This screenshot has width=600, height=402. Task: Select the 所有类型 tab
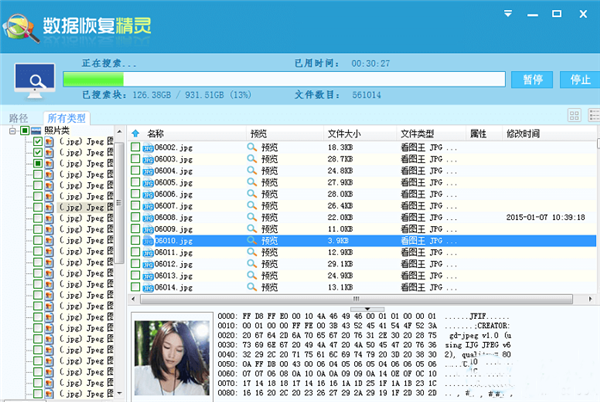67,118
